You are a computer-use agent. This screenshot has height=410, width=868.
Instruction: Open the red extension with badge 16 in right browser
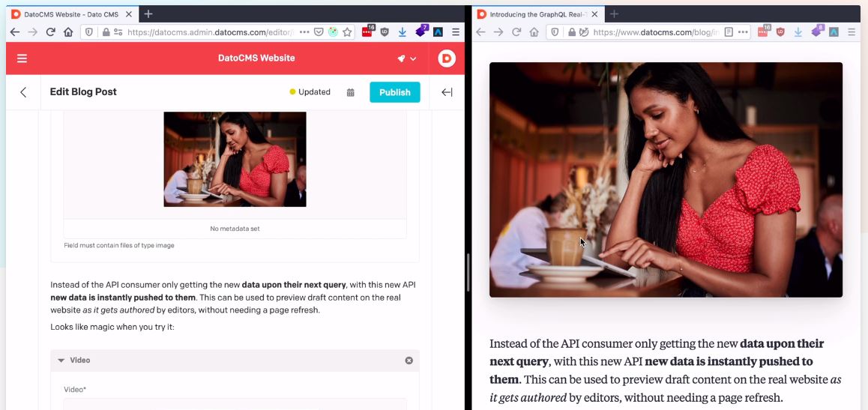point(763,31)
